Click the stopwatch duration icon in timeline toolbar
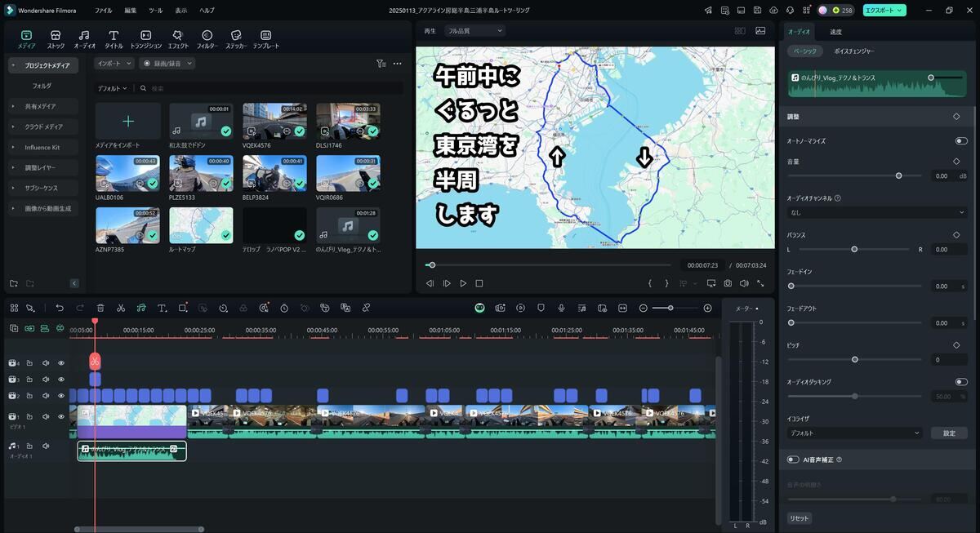980x533 pixels. 284,308
